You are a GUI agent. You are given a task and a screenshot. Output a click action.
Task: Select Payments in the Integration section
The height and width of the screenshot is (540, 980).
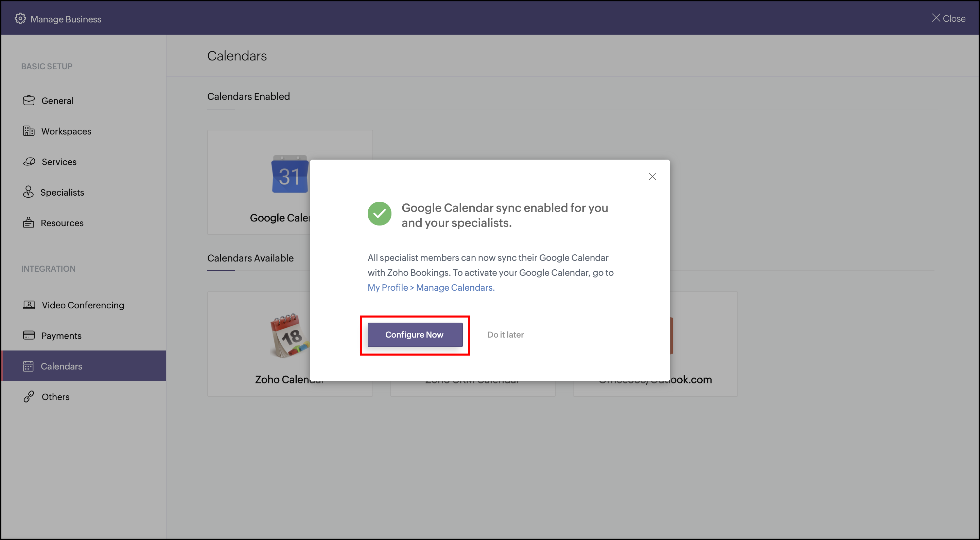click(61, 336)
